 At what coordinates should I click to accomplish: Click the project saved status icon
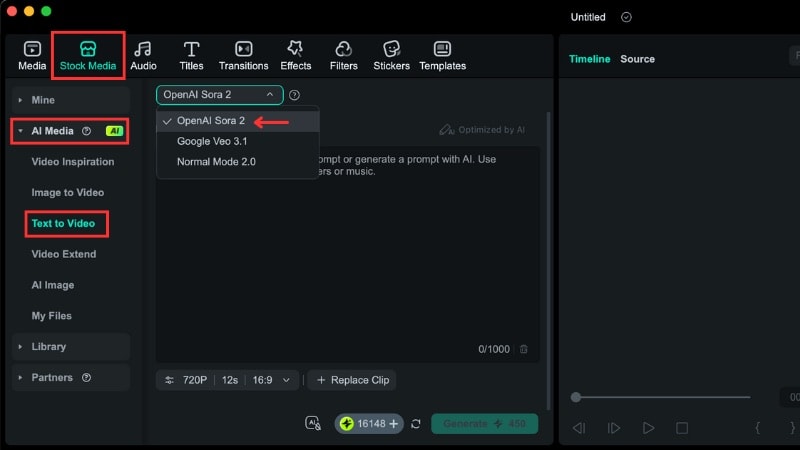tap(626, 17)
